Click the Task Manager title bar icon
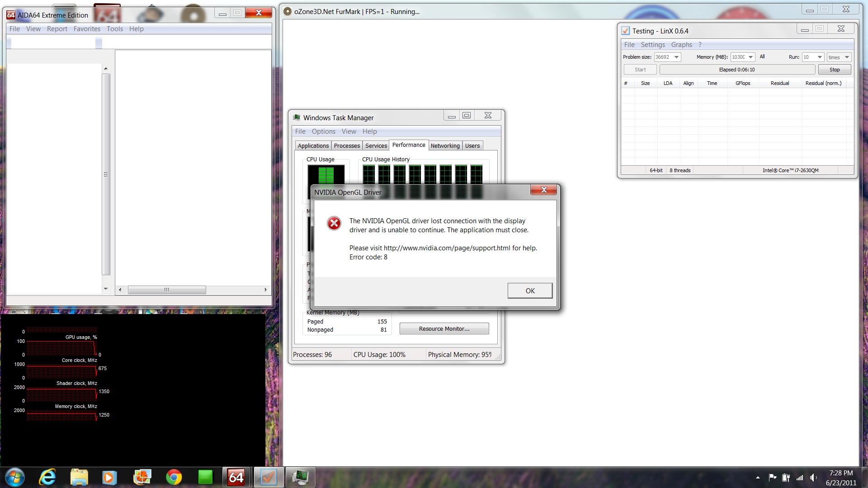The width and height of the screenshot is (868, 488). [x=297, y=117]
